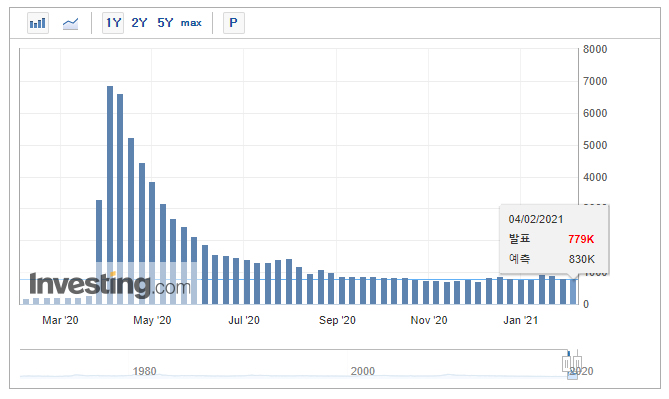This screenshot has width=669, height=399.
Task: Select the max time range
Action: click(191, 23)
